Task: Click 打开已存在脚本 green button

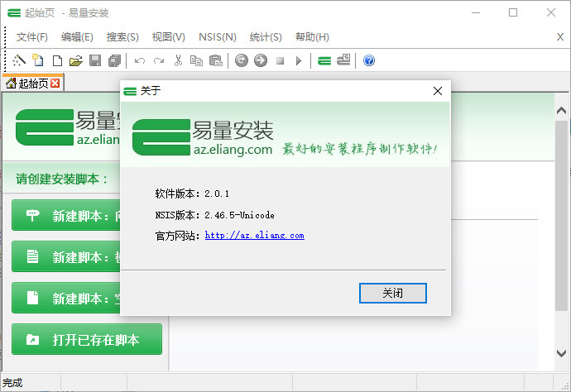Action: click(87, 339)
